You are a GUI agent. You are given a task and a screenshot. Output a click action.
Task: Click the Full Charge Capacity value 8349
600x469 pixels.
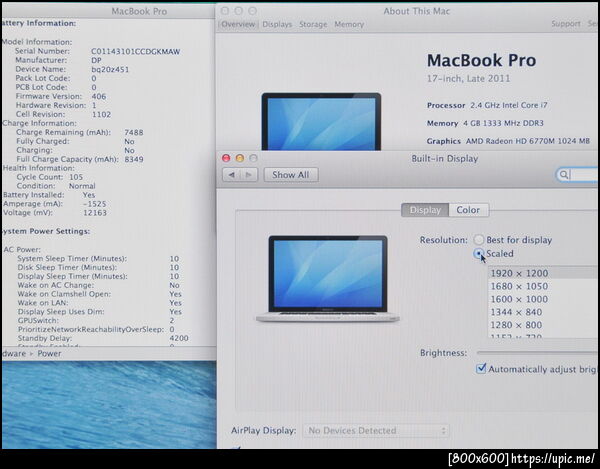[x=134, y=159]
